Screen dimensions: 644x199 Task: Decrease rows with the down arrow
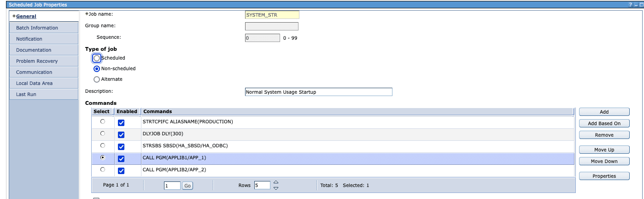pyautogui.click(x=276, y=188)
